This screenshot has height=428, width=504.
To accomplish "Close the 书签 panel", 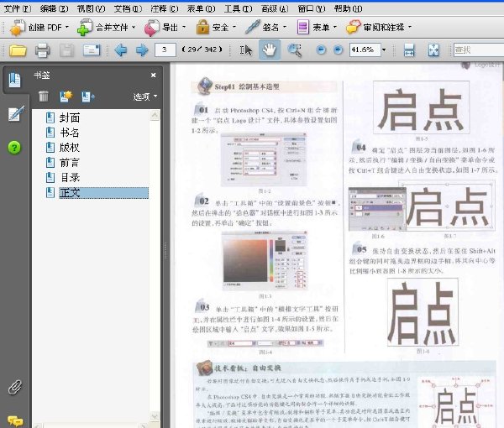I will coord(154,75).
